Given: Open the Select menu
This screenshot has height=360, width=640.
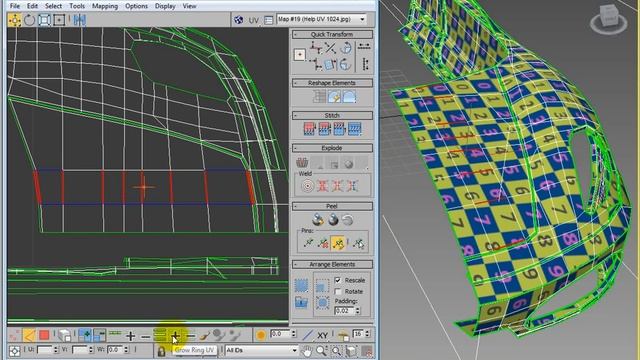Looking at the screenshot, I should pos(53,6).
